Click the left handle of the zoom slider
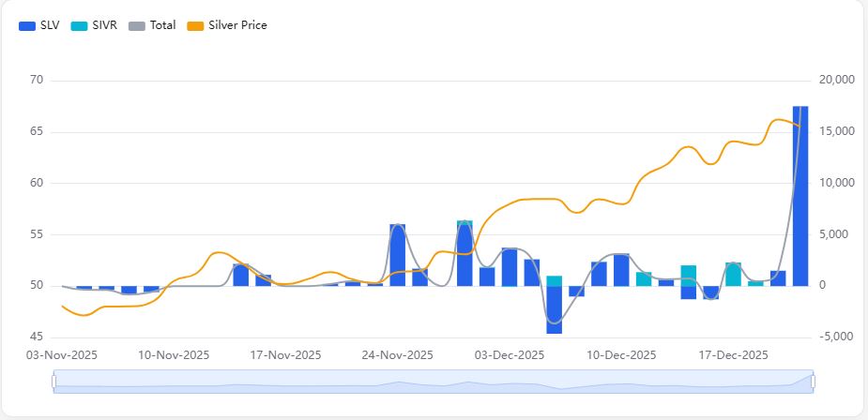 pos(54,381)
